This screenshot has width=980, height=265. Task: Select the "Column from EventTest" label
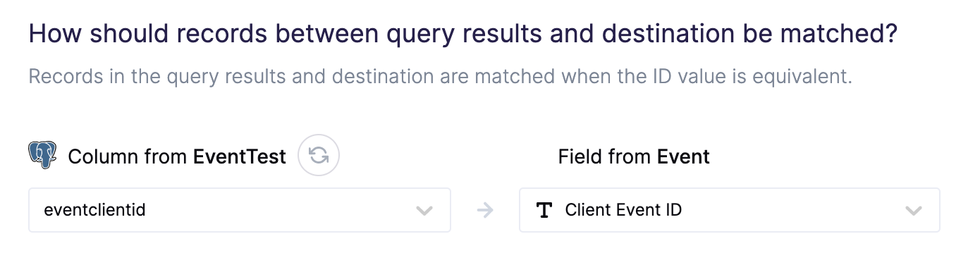click(177, 156)
